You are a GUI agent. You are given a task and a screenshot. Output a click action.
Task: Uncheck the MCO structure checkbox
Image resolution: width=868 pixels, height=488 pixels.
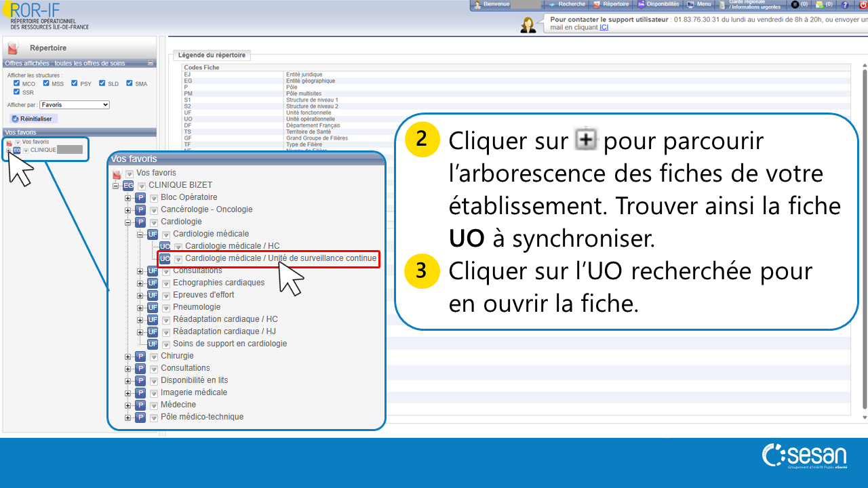[17, 83]
